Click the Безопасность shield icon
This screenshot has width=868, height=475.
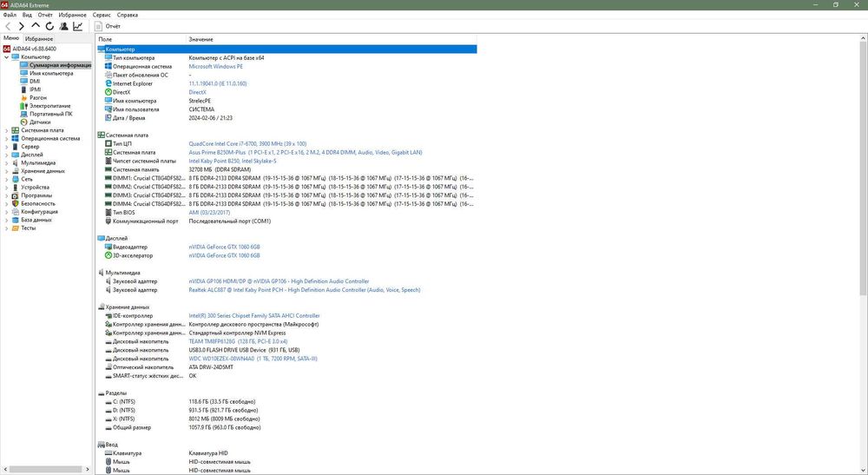(x=15, y=203)
